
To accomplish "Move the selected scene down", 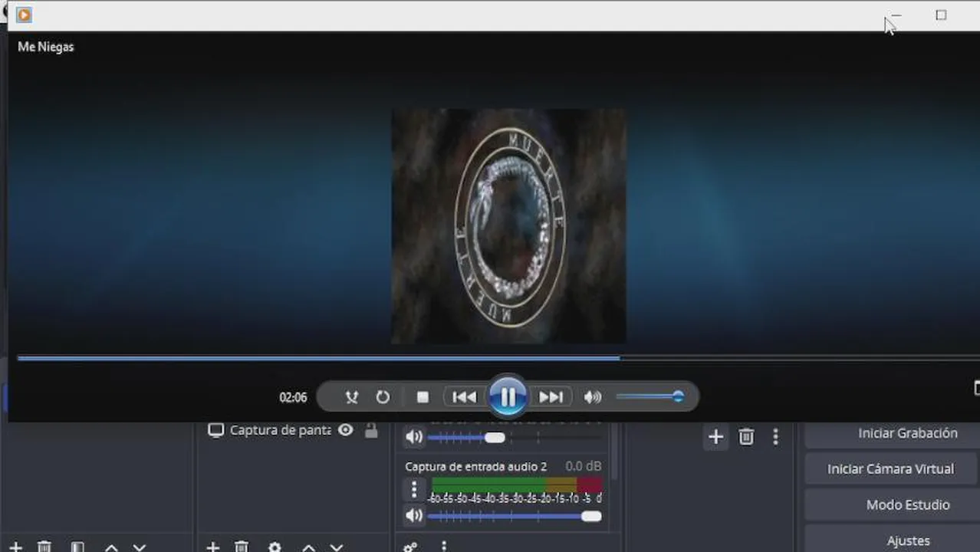I will [139, 547].
